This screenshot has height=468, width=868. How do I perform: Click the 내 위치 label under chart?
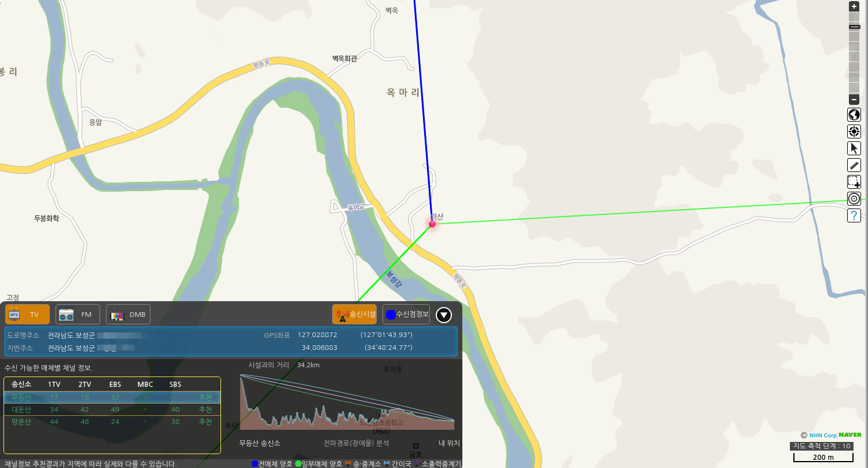[x=449, y=443]
